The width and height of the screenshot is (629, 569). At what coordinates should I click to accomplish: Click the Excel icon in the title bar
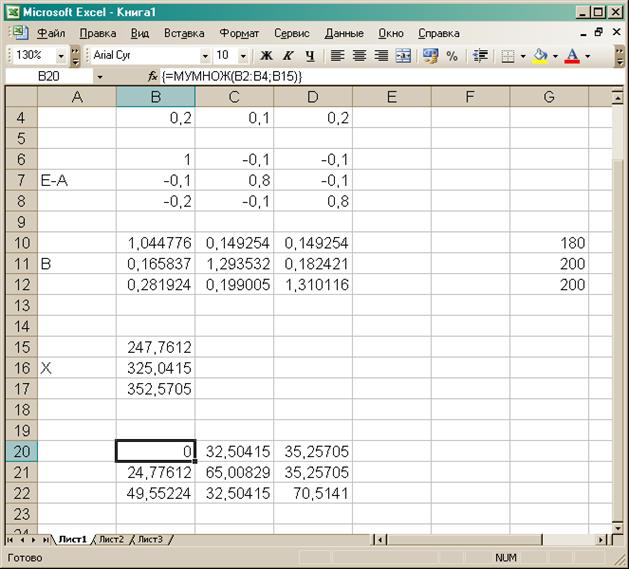pyautogui.click(x=13, y=12)
